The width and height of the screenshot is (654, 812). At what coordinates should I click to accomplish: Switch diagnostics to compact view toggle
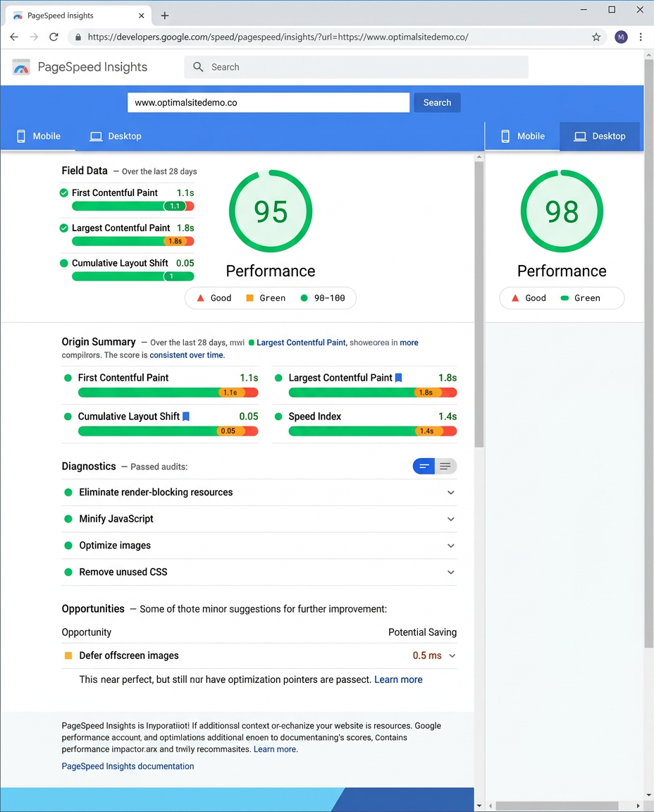(424, 466)
